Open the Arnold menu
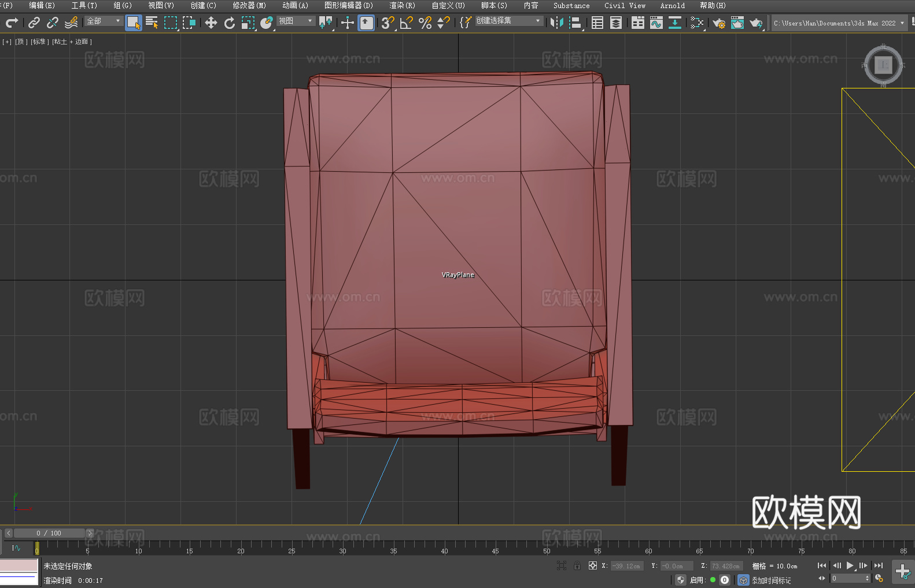Screen dimensions: 915x588 [673, 5]
